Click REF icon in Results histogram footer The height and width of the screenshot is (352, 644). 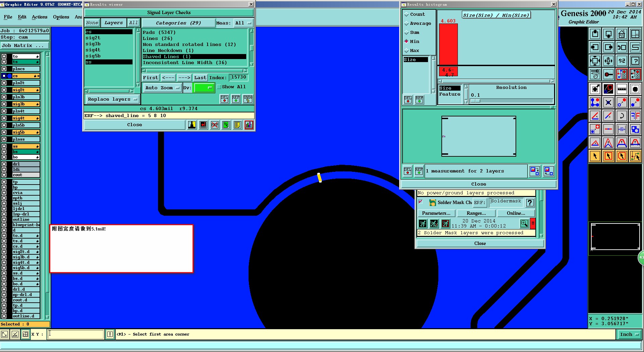[419, 171]
